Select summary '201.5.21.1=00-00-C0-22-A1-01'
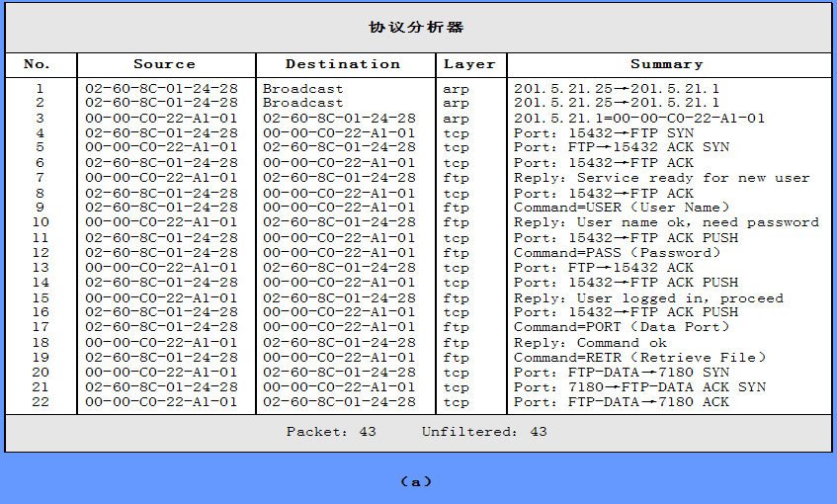 pyautogui.click(x=639, y=118)
